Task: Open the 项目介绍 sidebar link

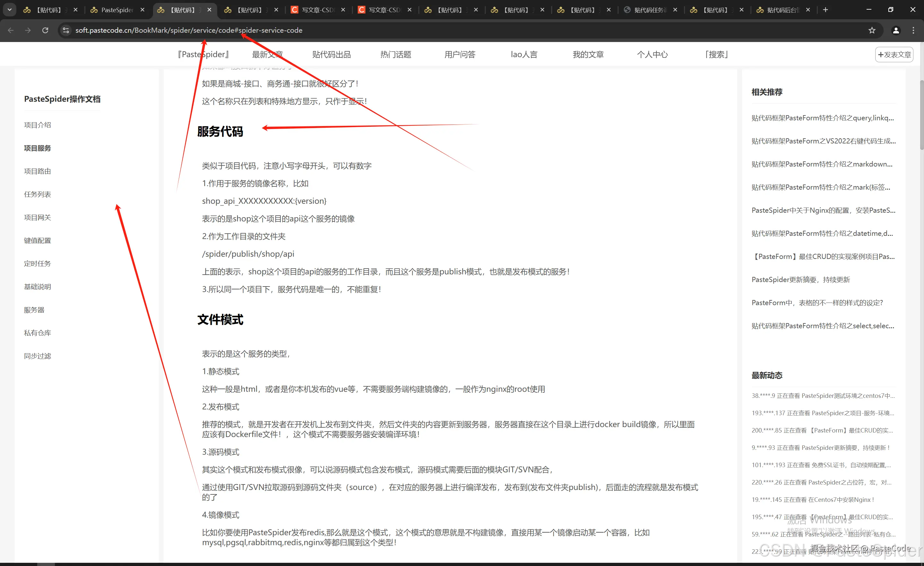Action: [x=37, y=124]
